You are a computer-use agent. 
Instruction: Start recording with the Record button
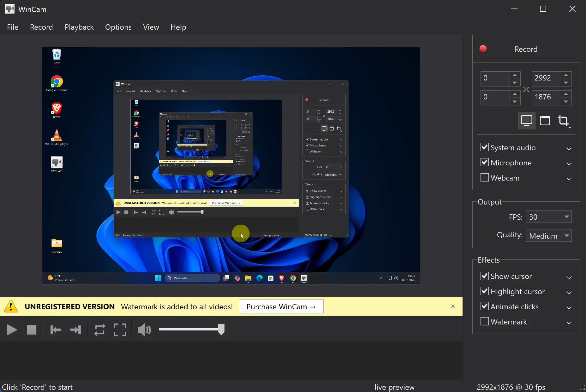click(526, 49)
